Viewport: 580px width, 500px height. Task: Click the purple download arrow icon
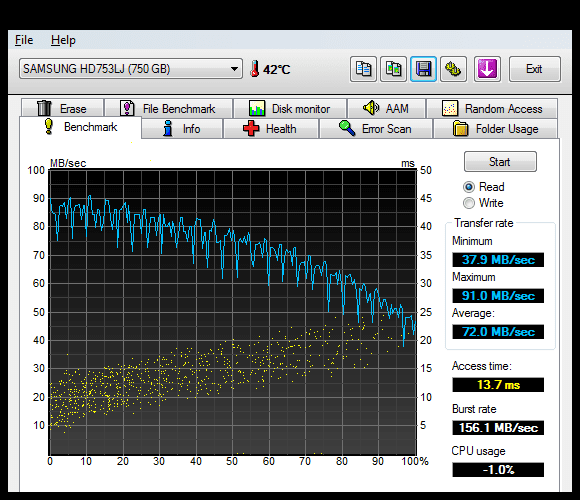point(487,69)
